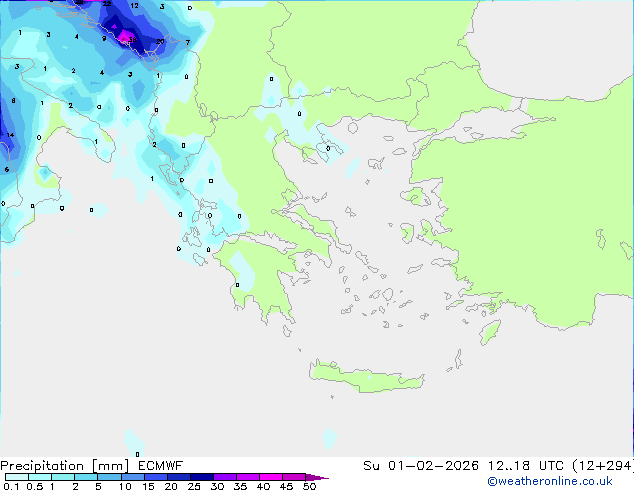Click the '6' precipitation value on map

pos(7,170)
